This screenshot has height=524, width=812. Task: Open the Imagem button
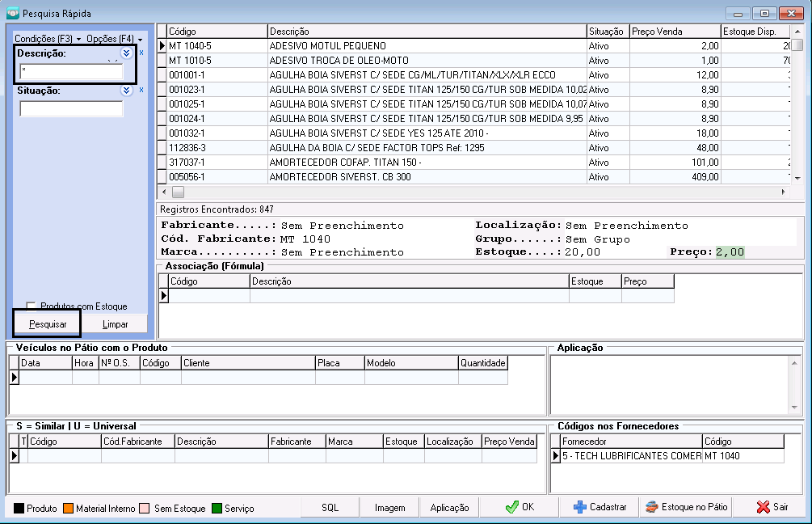pyautogui.click(x=390, y=507)
